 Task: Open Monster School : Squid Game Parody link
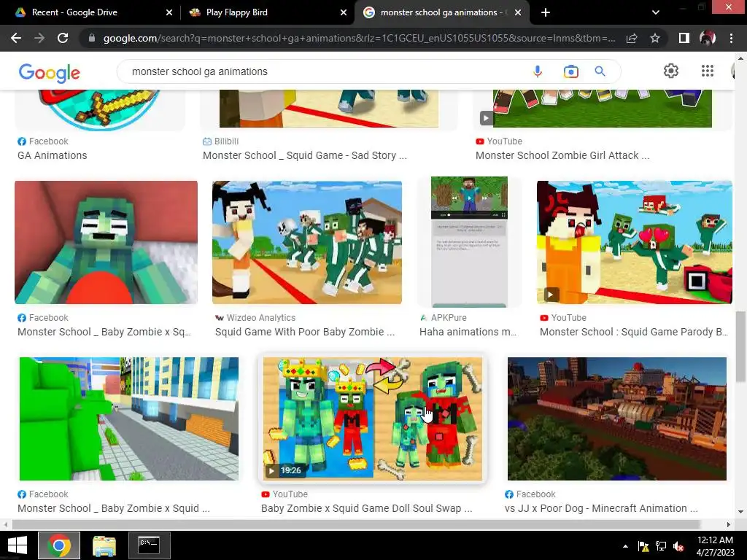tap(634, 332)
